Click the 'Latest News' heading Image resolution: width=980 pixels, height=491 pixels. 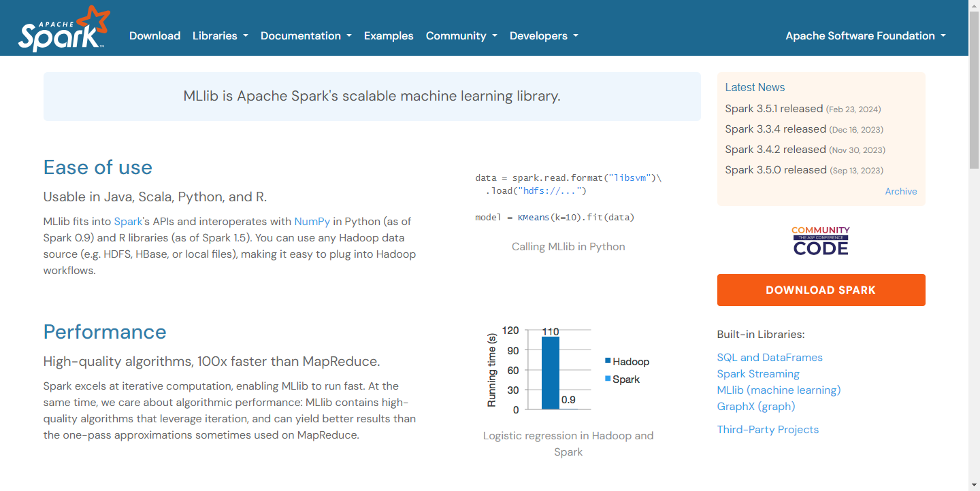click(x=755, y=88)
